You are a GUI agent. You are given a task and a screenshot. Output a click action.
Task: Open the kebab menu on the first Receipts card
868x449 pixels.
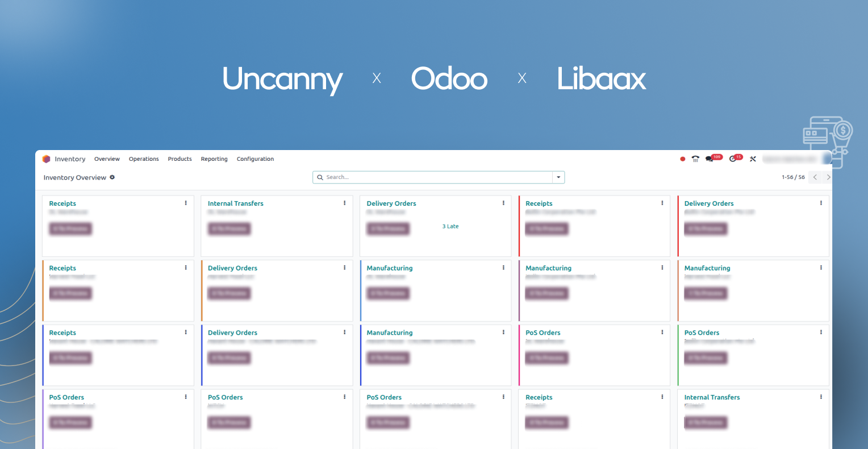coord(186,203)
